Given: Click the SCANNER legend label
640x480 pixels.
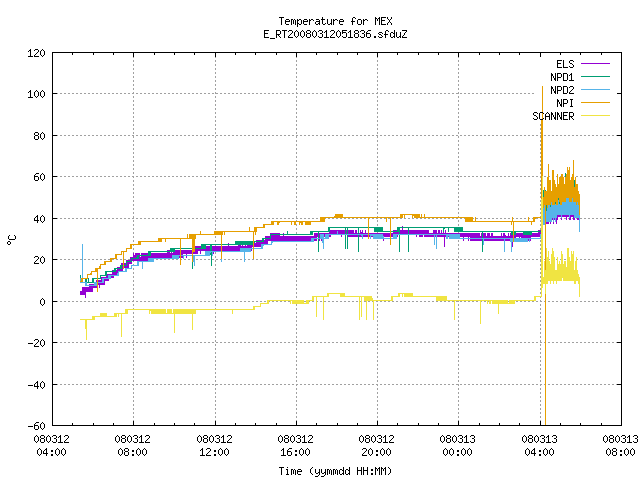Looking at the screenshot, I should (553, 116).
